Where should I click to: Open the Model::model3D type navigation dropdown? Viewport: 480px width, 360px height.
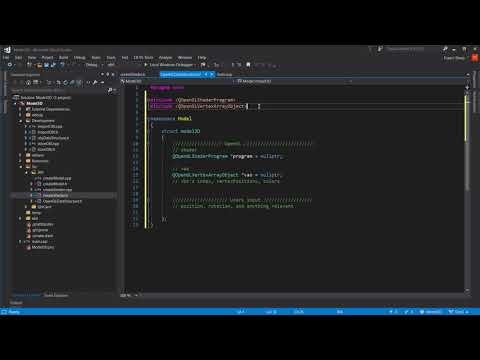click(294, 81)
